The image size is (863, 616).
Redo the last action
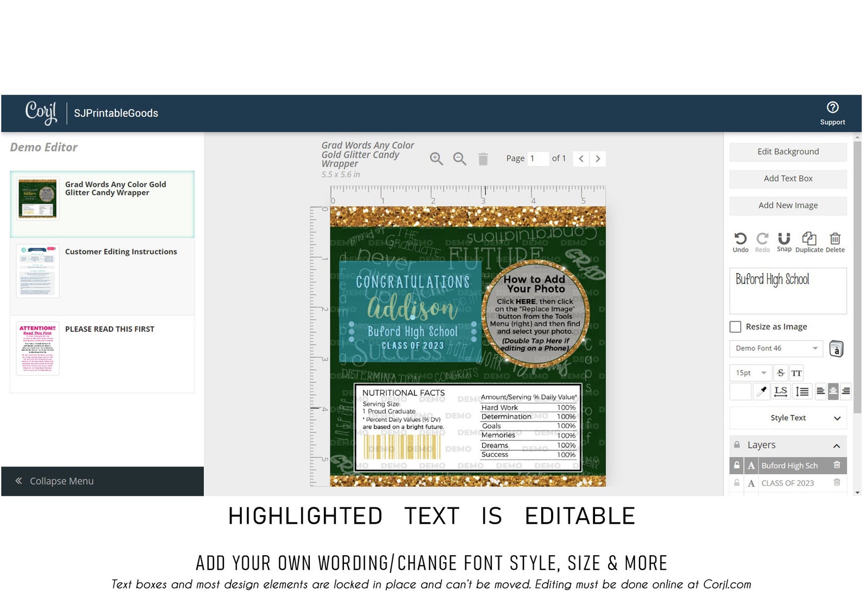[762, 242]
